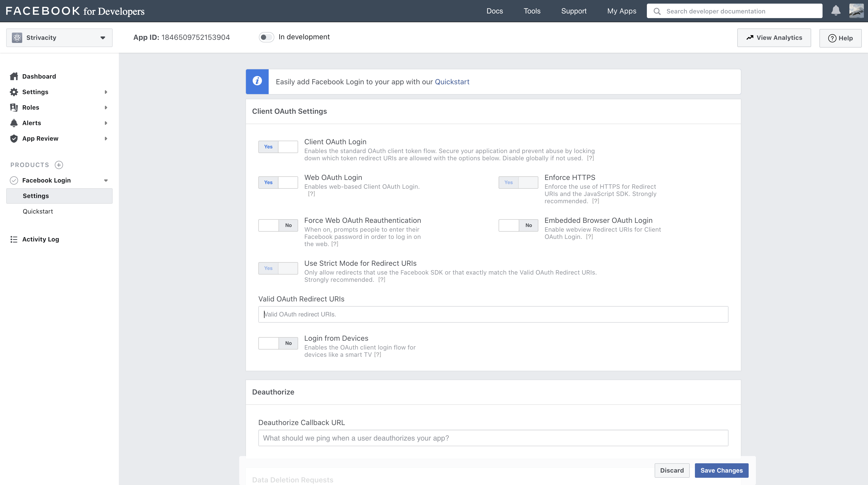Click the Deauthorize Callback URL field
This screenshot has width=868, height=485.
[x=493, y=438]
